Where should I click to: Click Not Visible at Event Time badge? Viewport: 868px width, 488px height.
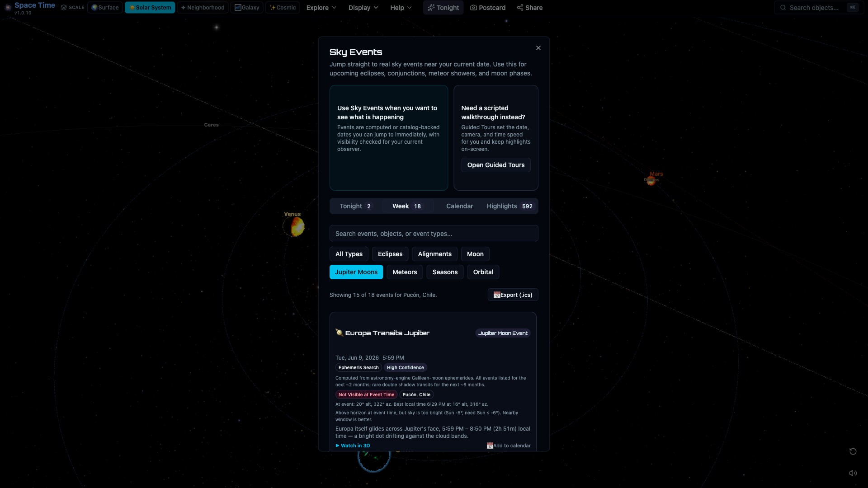coord(366,395)
